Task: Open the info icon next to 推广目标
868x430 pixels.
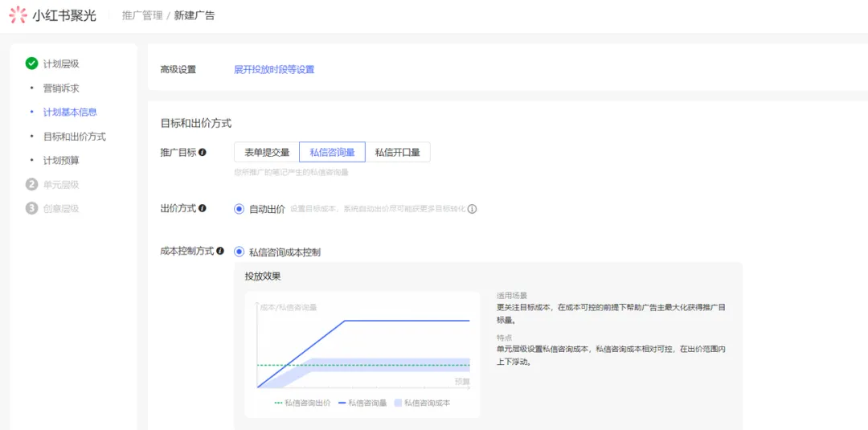Action: click(x=203, y=152)
